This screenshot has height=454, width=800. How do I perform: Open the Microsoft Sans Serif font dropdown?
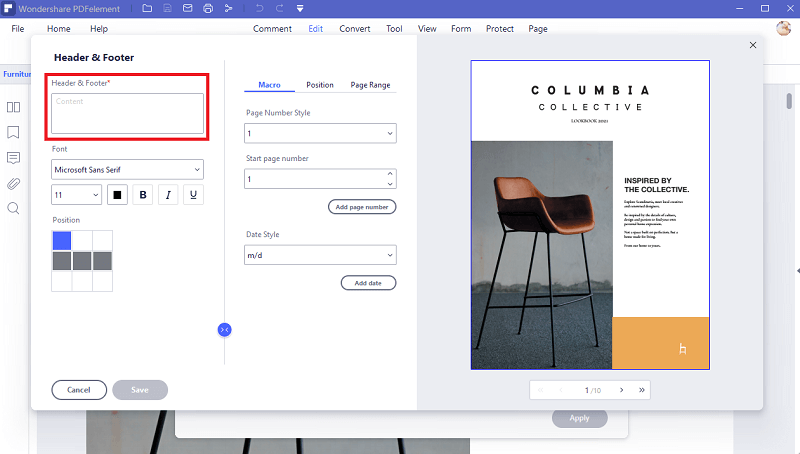pyautogui.click(x=127, y=169)
